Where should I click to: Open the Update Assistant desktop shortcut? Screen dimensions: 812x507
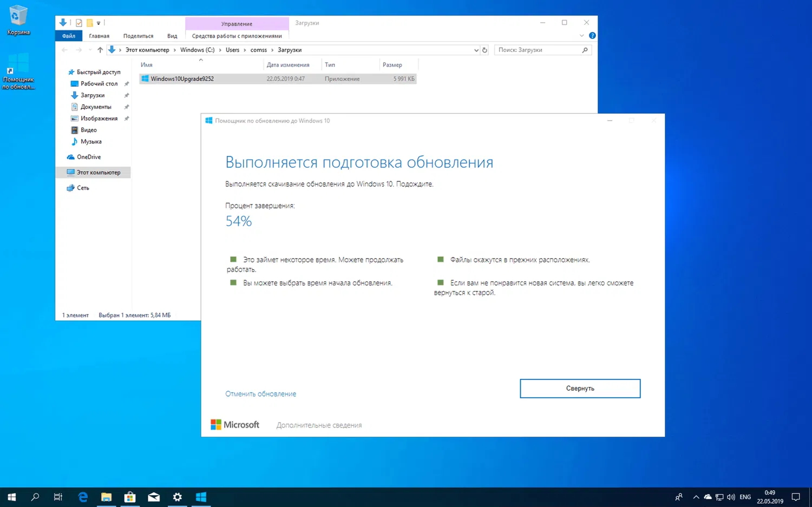click(18, 71)
